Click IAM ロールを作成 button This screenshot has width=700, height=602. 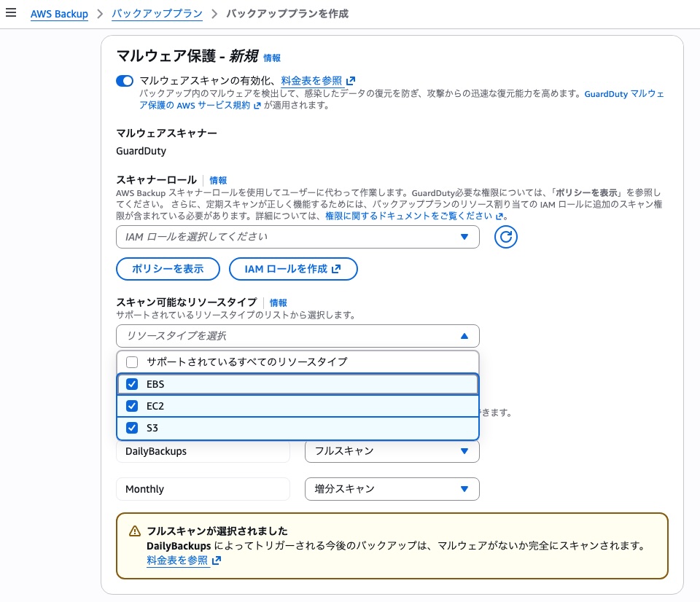pos(293,269)
